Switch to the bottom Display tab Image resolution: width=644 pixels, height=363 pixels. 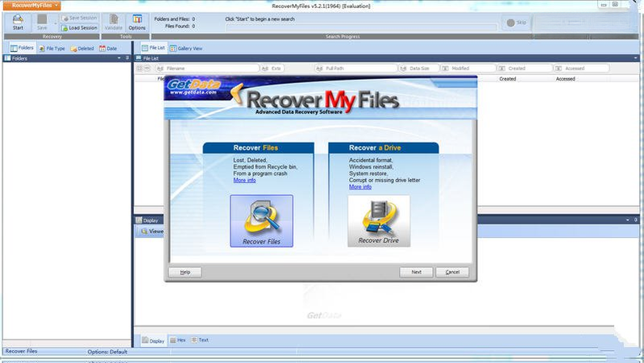153,340
